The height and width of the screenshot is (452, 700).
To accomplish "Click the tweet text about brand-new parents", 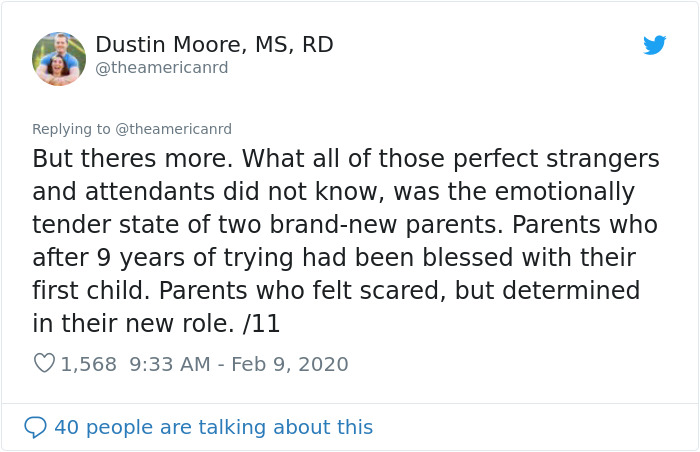I will 346,241.
